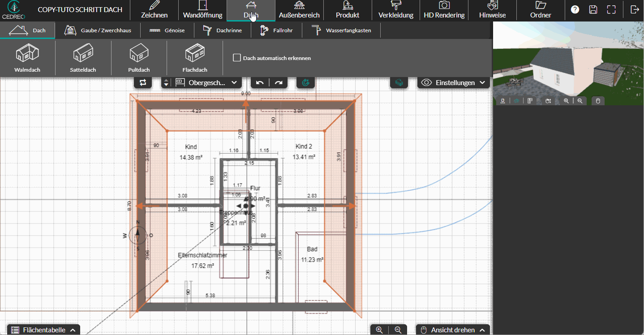This screenshot has width=644, height=335.
Task: Enable Dach automatisch erkennen checkbox
Action: 237,58
